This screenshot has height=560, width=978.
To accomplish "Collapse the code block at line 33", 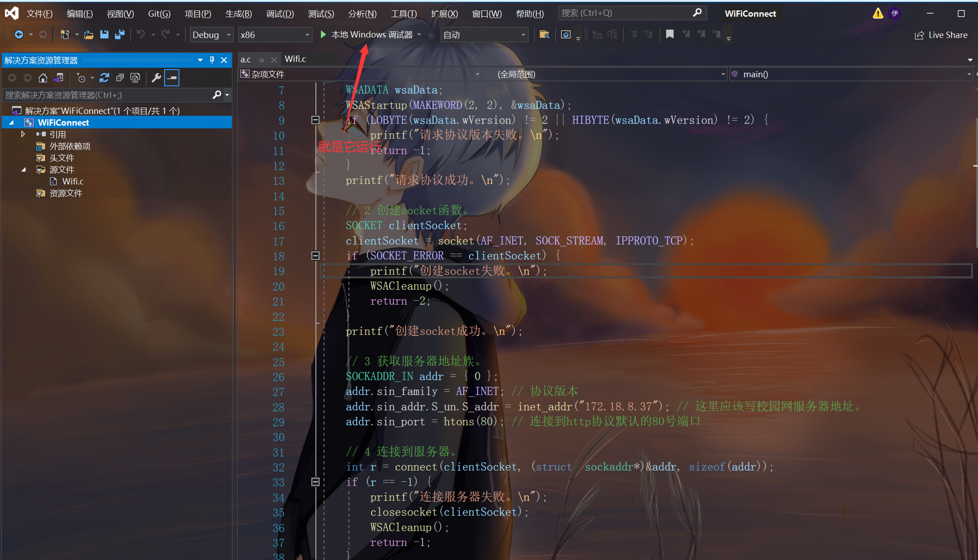I will [x=315, y=482].
